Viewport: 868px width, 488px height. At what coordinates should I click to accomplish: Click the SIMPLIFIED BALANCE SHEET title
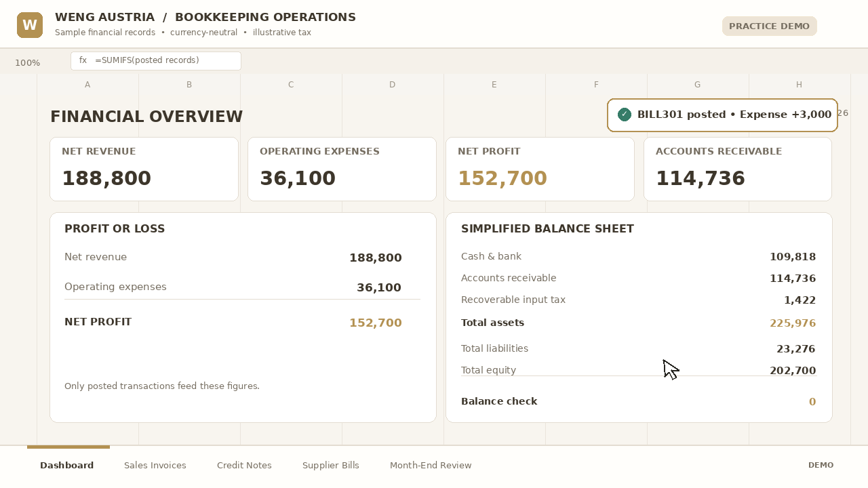547,229
